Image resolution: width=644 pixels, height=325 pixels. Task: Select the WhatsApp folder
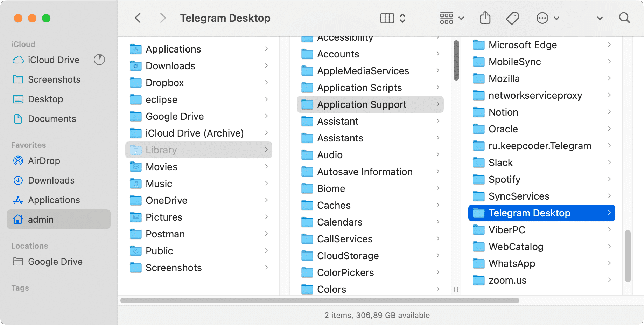tap(512, 263)
